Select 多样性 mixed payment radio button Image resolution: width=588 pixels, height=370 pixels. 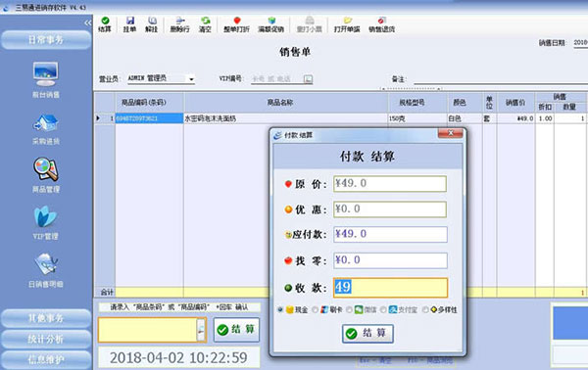(425, 309)
